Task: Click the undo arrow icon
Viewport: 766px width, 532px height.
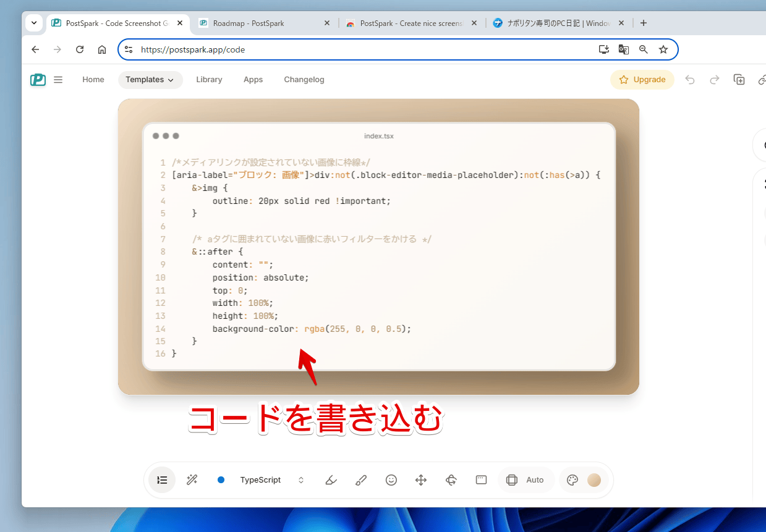Action: (690, 80)
